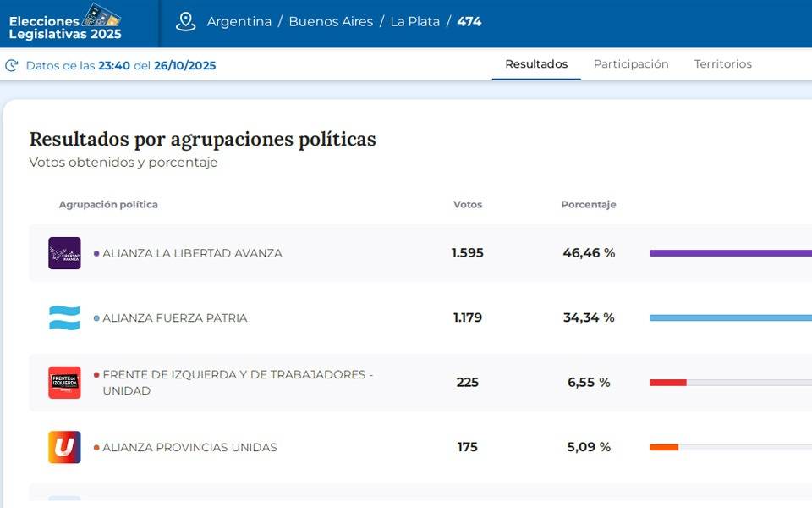Click the Votos column header
Viewport: 812px width, 508px height.
point(468,205)
